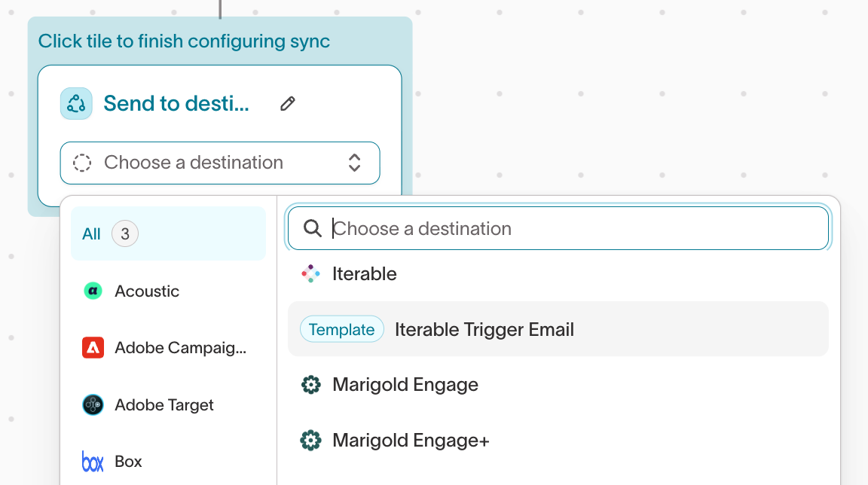
Task: Focus the Choose a destination search field
Action: pos(573,229)
